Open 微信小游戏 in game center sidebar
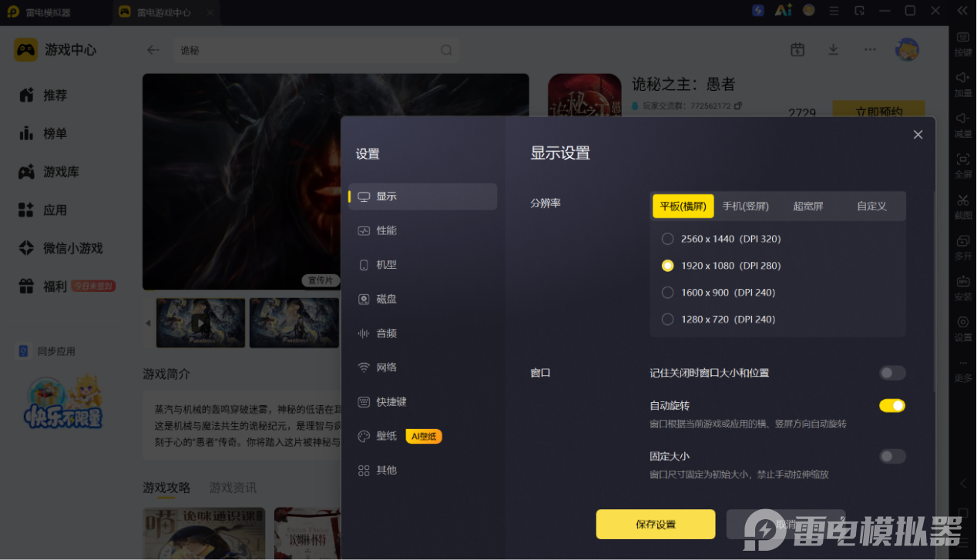The height and width of the screenshot is (560, 977). 61,248
